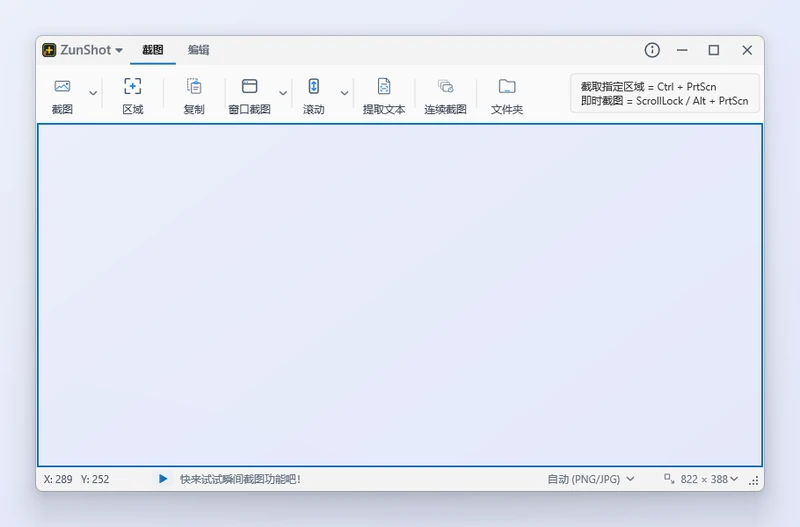Click the size icon beside 822 × 388

pyautogui.click(x=669, y=479)
